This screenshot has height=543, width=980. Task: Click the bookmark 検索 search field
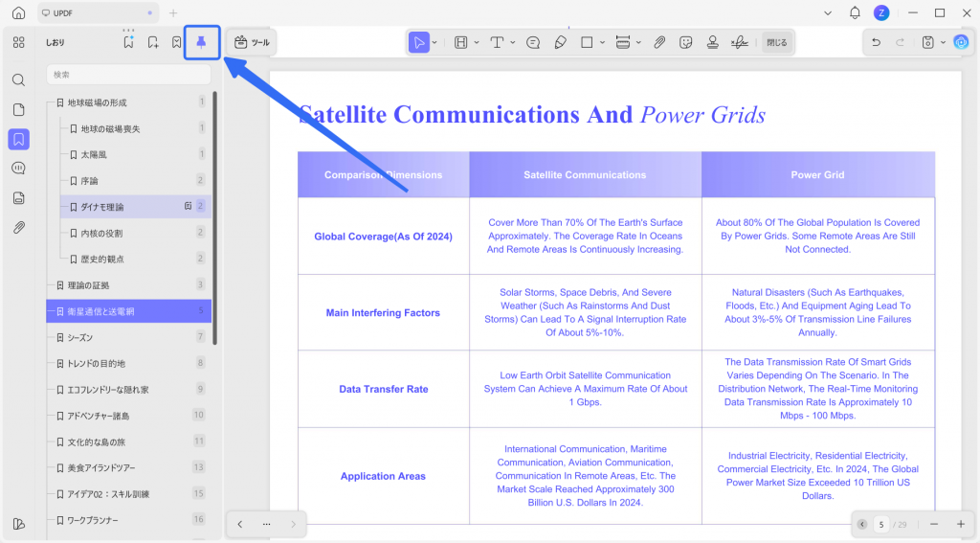[129, 75]
